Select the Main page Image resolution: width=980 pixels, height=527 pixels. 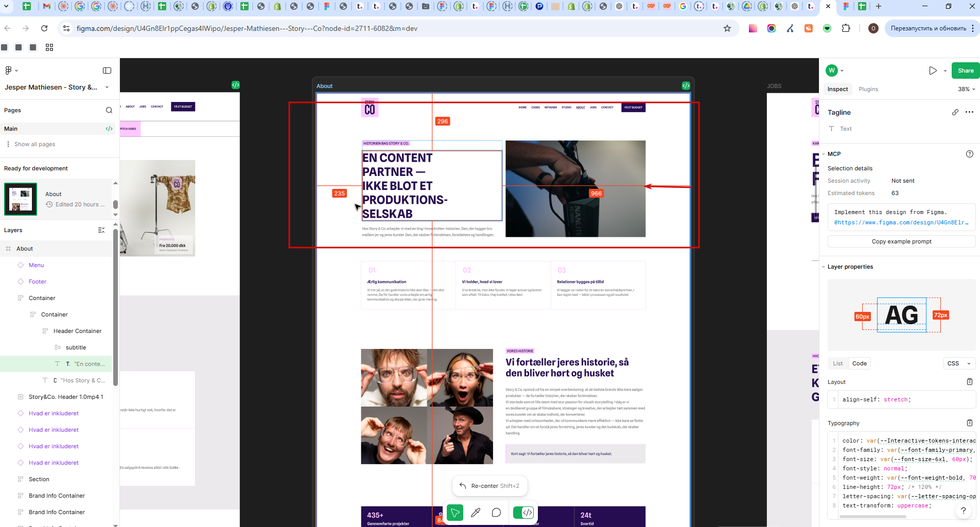11,129
